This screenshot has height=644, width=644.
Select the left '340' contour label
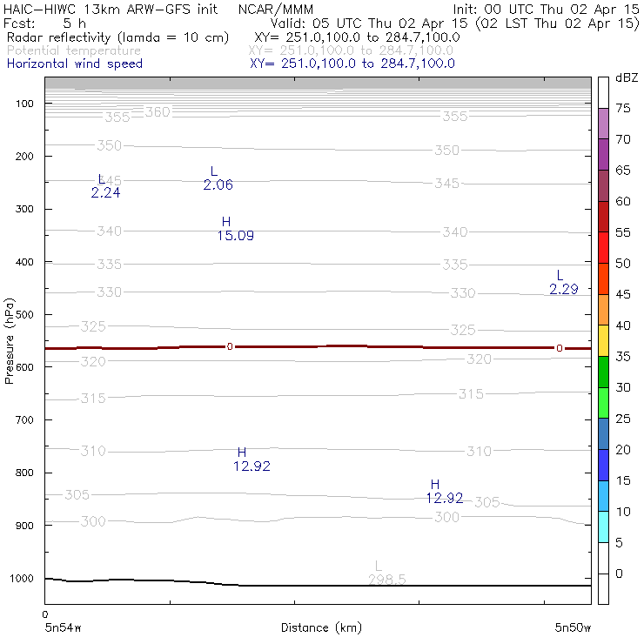110,231
